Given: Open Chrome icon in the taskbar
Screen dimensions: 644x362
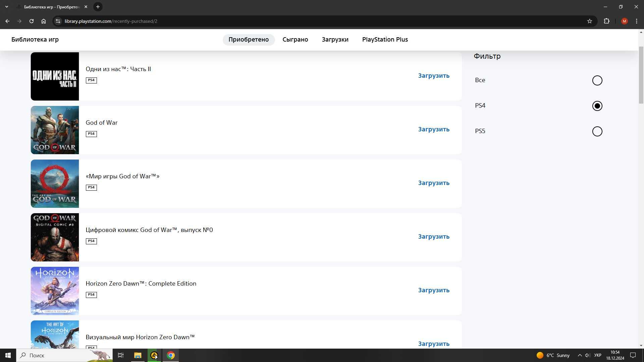Looking at the screenshot, I should 171,355.
